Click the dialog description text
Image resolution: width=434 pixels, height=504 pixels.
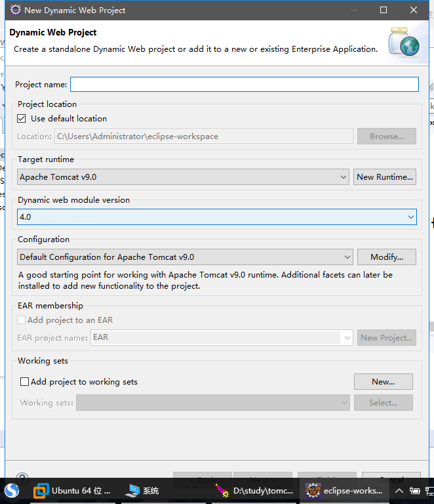click(x=195, y=49)
